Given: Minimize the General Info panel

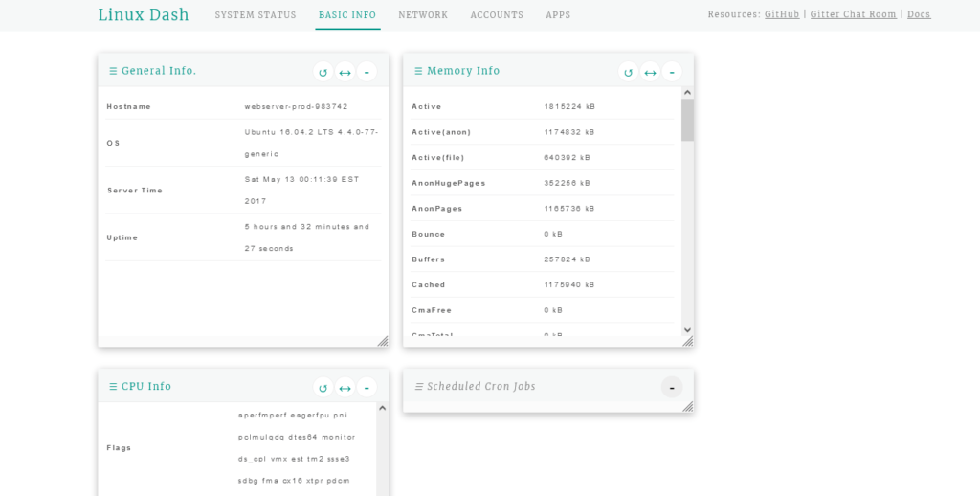Looking at the screenshot, I should [x=367, y=72].
